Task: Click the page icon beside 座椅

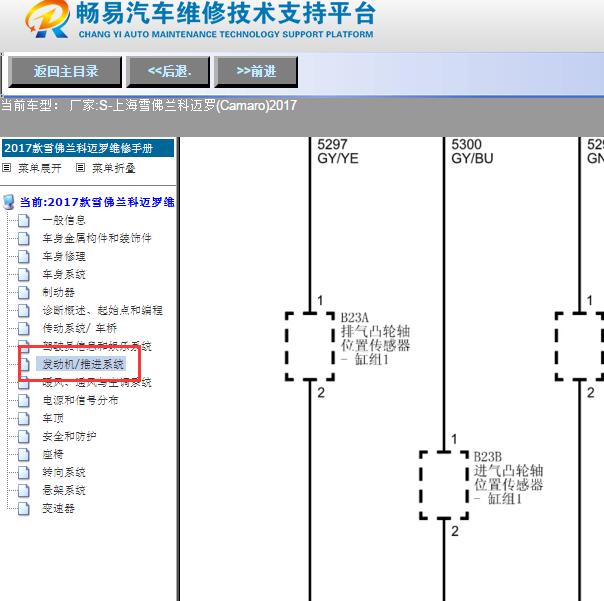Action: point(24,455)
